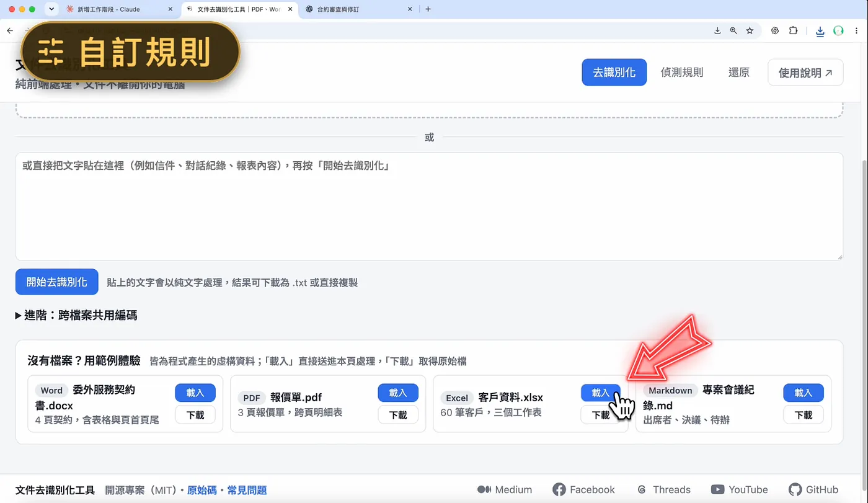This screenshot has width=868, height=503.
Task: Open the zoom magnifier icon in address bar
Action: (x=733, y=30)
